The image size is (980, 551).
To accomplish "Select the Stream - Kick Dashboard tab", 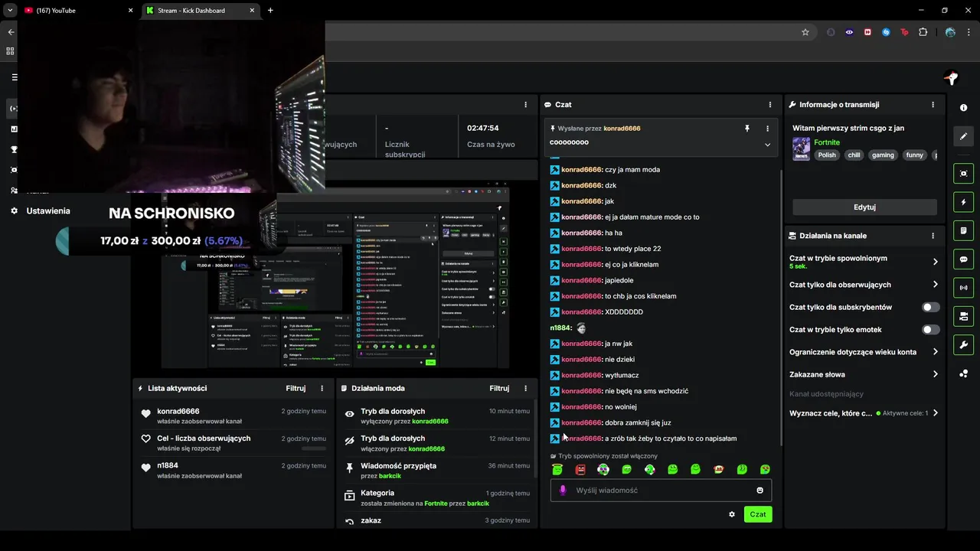I will pyautogui.click(x=201, y=11).
